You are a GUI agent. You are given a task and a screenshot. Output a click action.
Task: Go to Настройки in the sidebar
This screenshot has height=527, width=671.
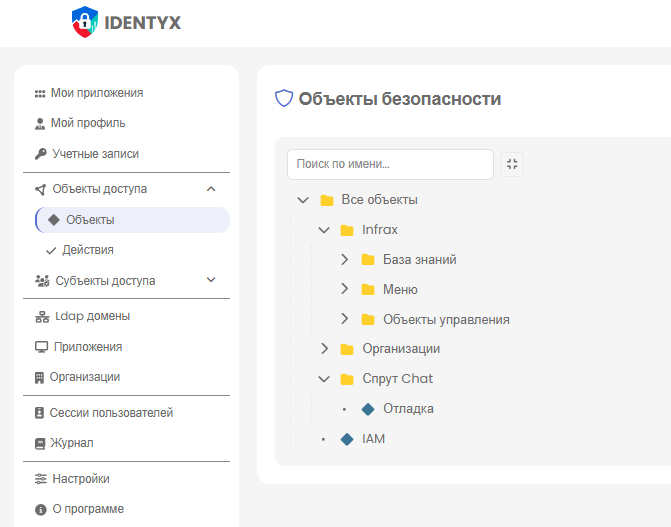[80, 479]
